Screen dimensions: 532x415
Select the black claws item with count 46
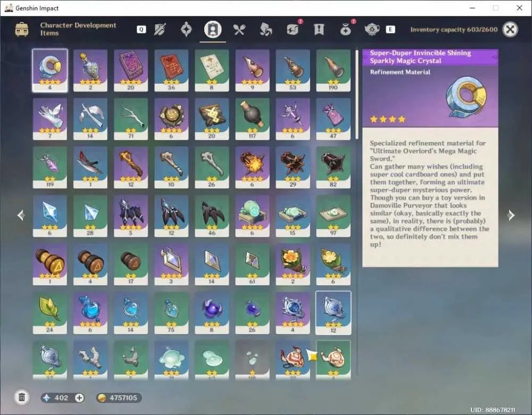click(212, 216)
